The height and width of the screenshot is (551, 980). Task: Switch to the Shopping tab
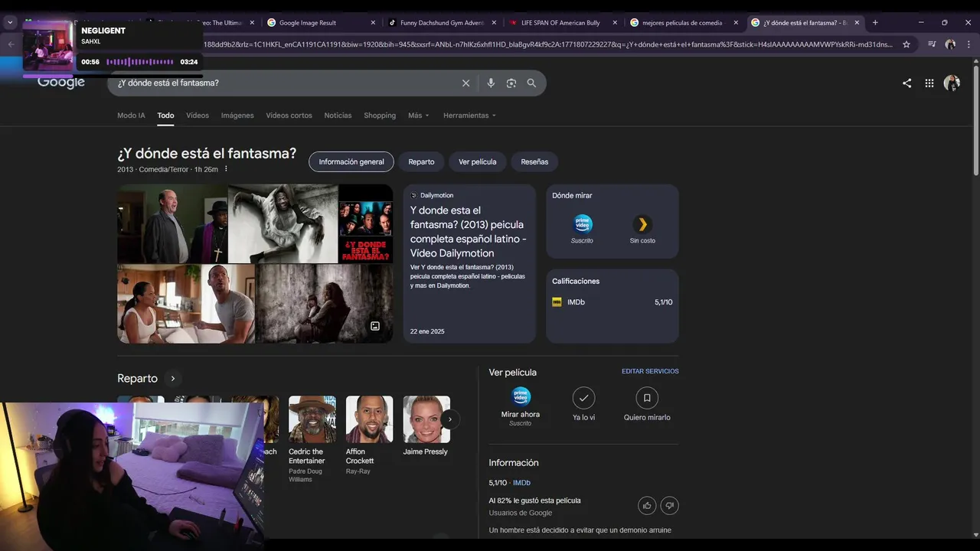click(x=380, y=116)
